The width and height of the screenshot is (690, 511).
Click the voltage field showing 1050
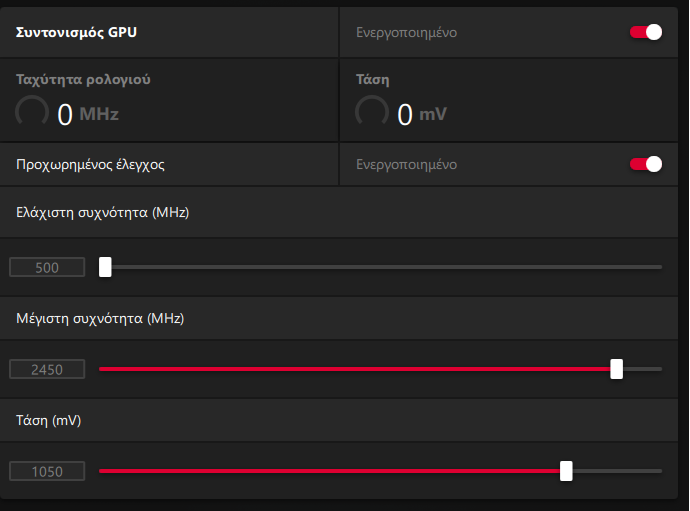[x=47, y=471]
